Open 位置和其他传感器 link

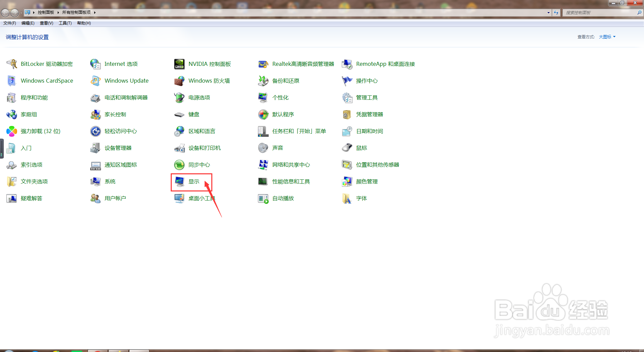378,165
